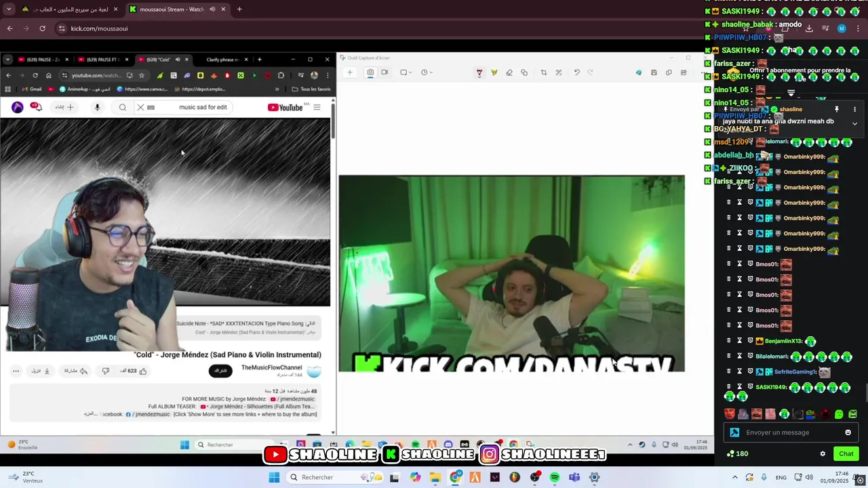Open File Explorer on the taskbar
The height and width of the screenshot is (488, 868).
click(435, 477)
